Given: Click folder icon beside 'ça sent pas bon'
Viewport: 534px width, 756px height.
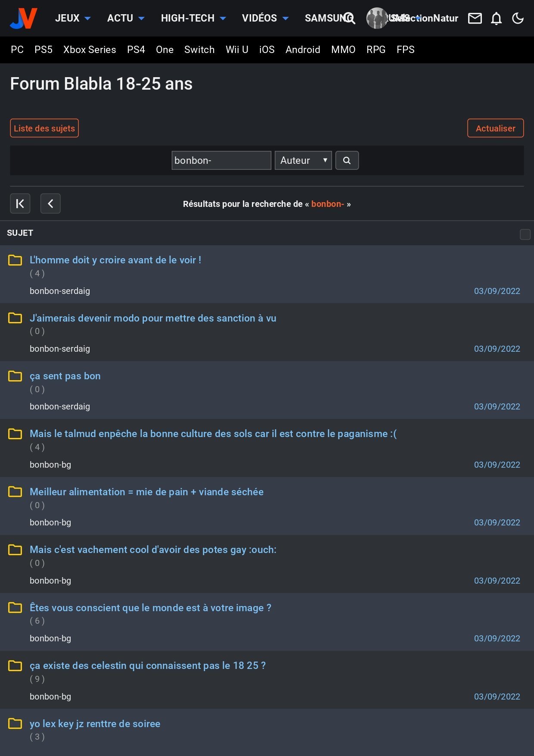Looking at the screenshot, I should (15, 376).
